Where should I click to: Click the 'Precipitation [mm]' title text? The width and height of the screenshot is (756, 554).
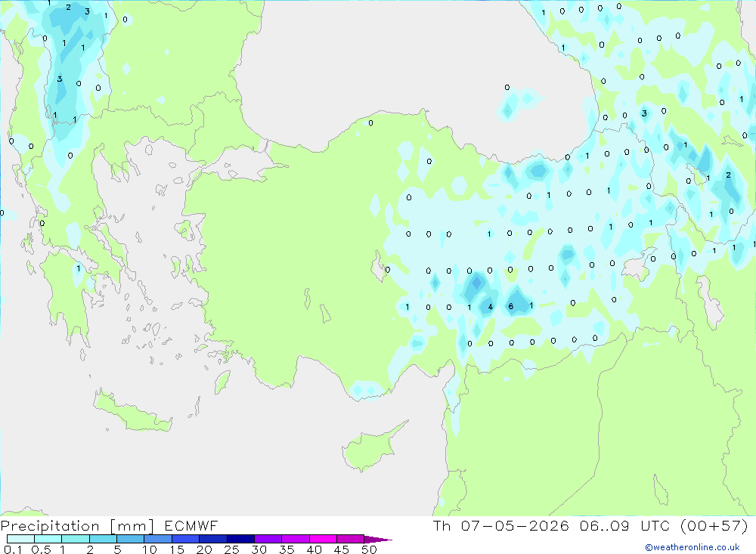pyautogui.click(x=77, y=526)
